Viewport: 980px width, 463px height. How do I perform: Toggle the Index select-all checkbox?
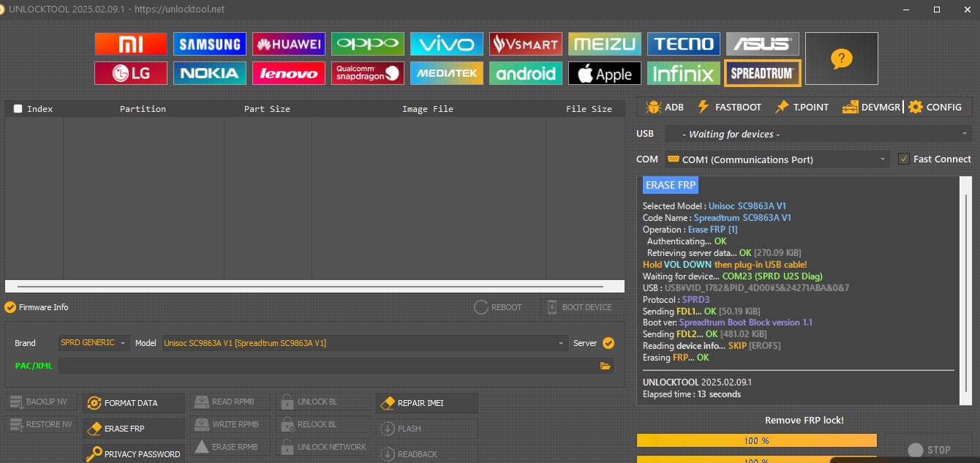pos(18,108)
